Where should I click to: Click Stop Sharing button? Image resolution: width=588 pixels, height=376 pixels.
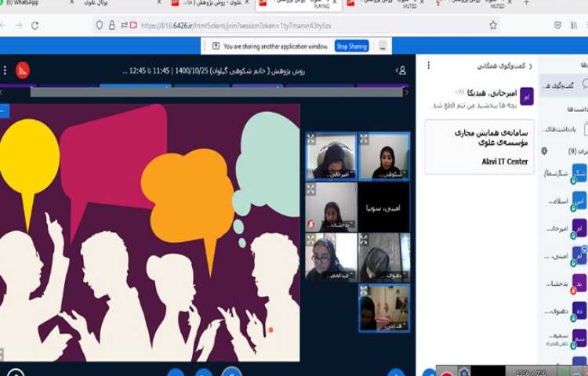351,46
